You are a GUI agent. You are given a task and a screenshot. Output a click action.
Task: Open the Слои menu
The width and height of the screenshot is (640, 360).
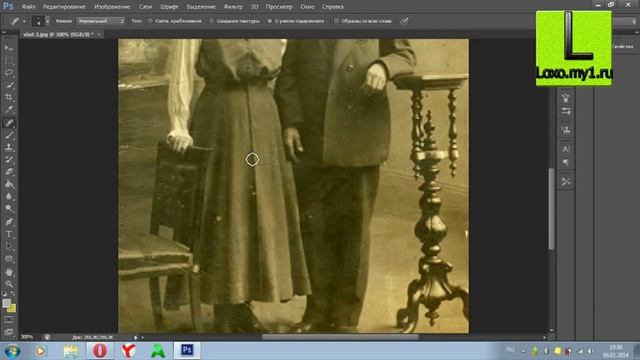click(x=145, y=7)
